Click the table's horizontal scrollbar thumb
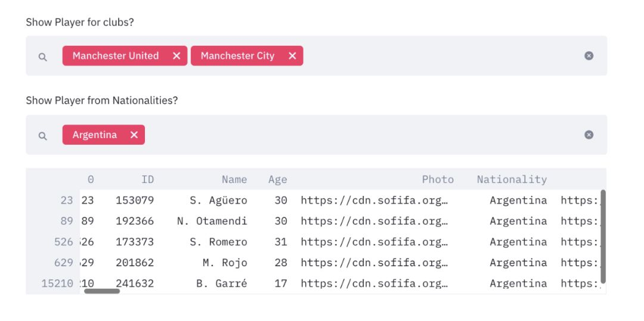The image size is (644, 321). (101, 291)
